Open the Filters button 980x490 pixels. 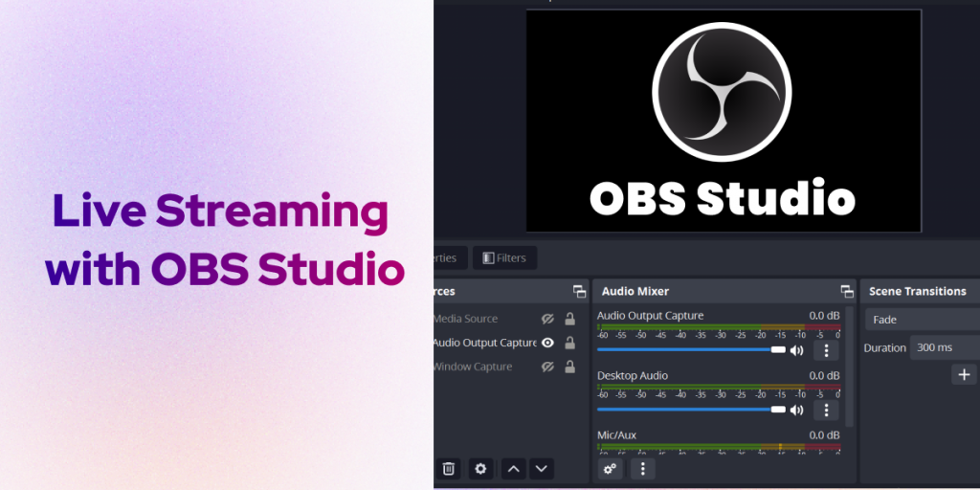pyautogui.click(x=504, y=257)
